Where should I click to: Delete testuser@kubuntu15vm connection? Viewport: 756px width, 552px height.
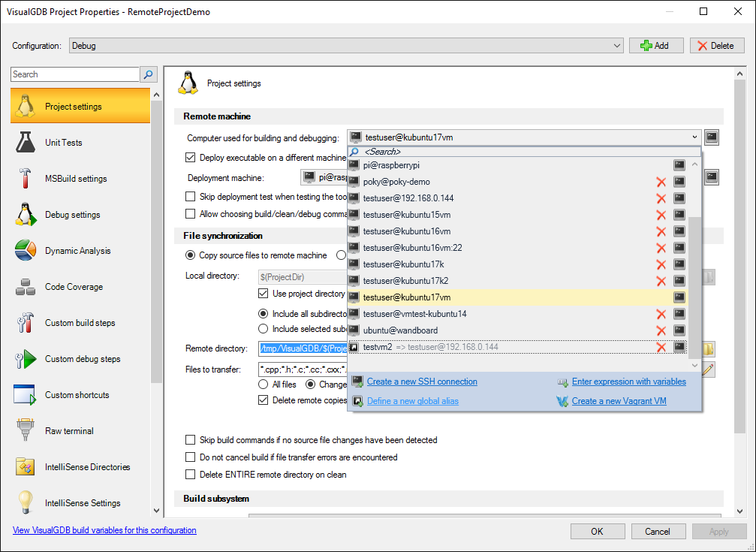pyautogui.click(x=661, y=215)
